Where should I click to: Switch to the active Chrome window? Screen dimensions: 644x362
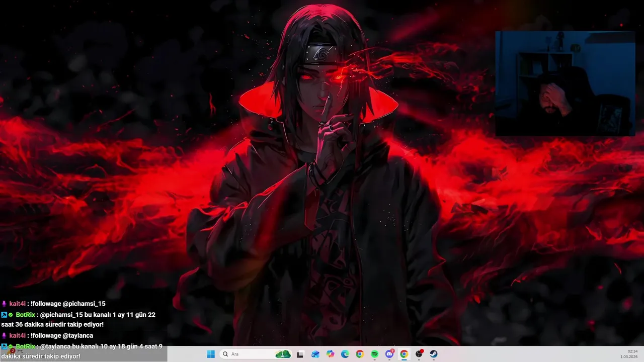click(404, 354)
